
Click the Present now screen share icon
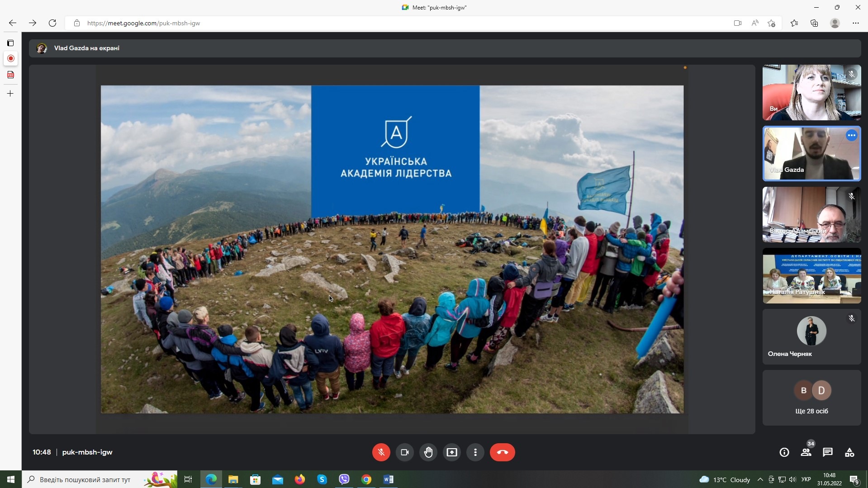click(451, 452)
